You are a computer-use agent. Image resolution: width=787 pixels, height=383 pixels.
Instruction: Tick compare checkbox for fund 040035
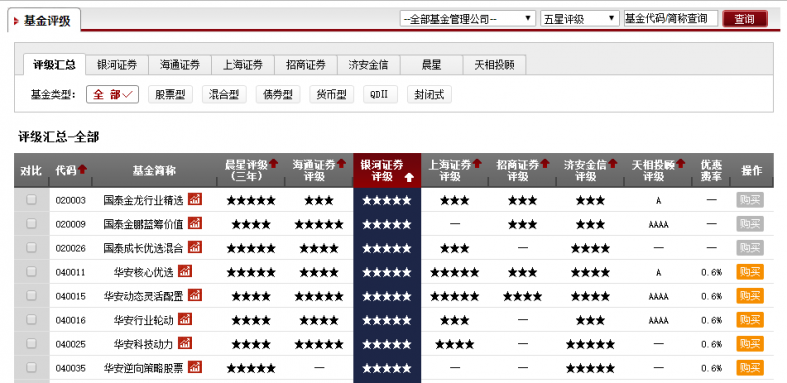coord(32,367)
